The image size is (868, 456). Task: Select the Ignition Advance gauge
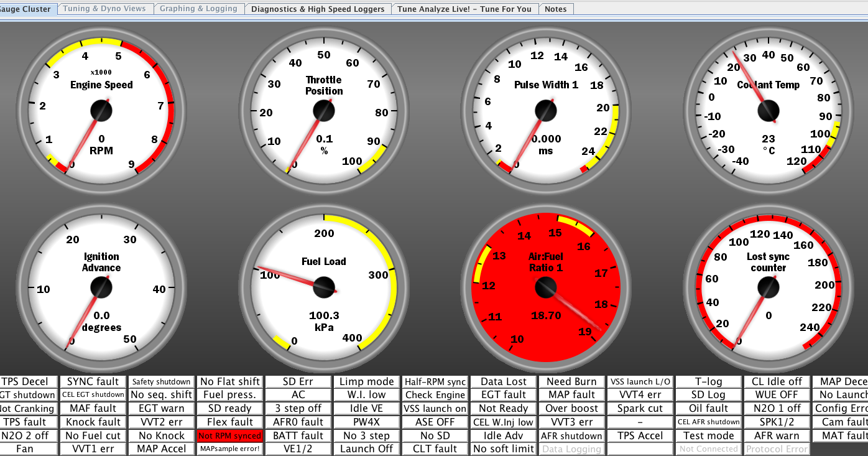click(101, 287)
